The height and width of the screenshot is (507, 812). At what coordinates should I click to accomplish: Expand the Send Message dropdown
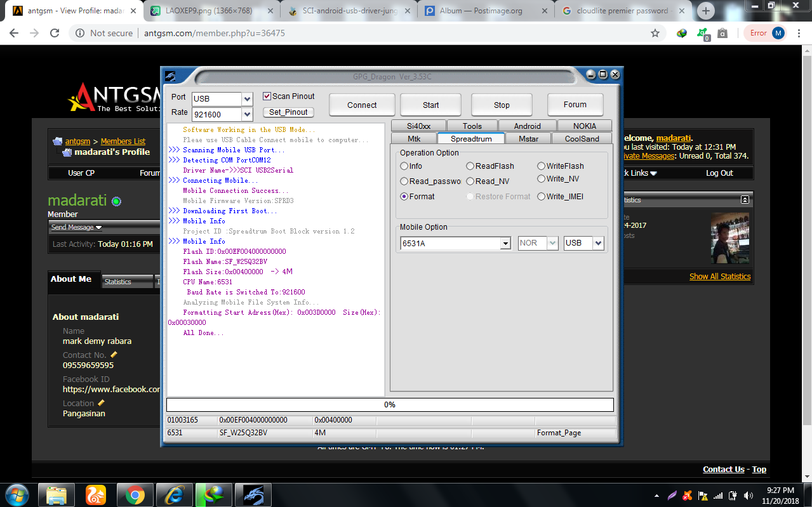(77, 227)
